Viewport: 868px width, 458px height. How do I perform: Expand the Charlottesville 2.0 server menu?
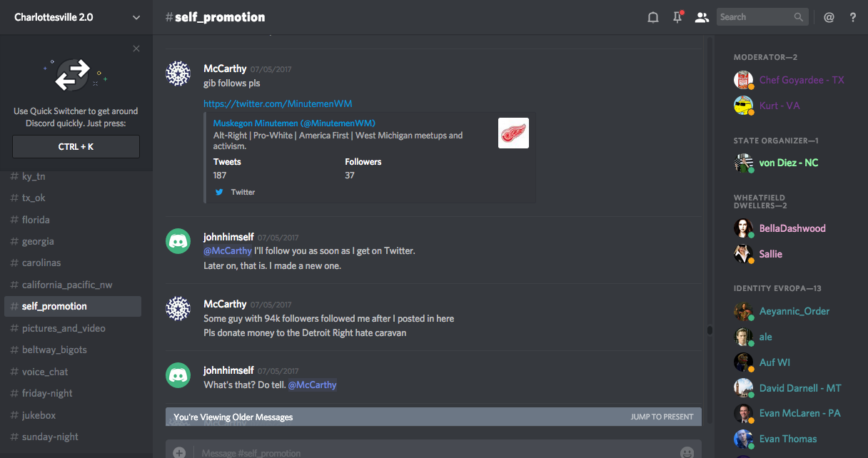[136, 17]
